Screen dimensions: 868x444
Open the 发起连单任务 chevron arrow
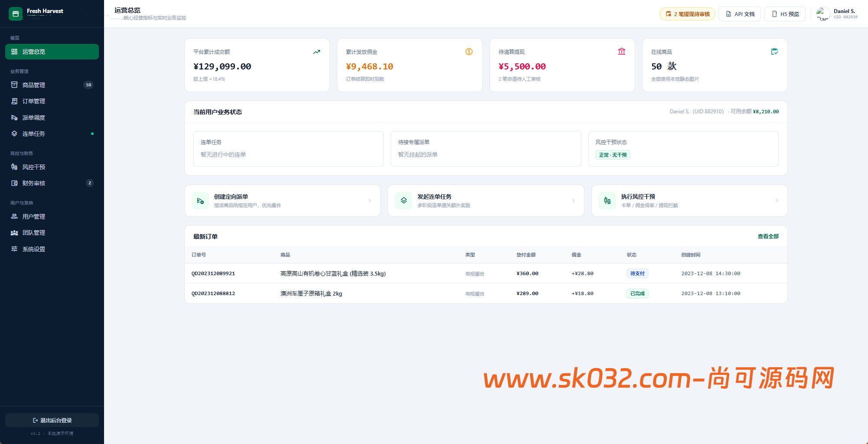(573, 201)
